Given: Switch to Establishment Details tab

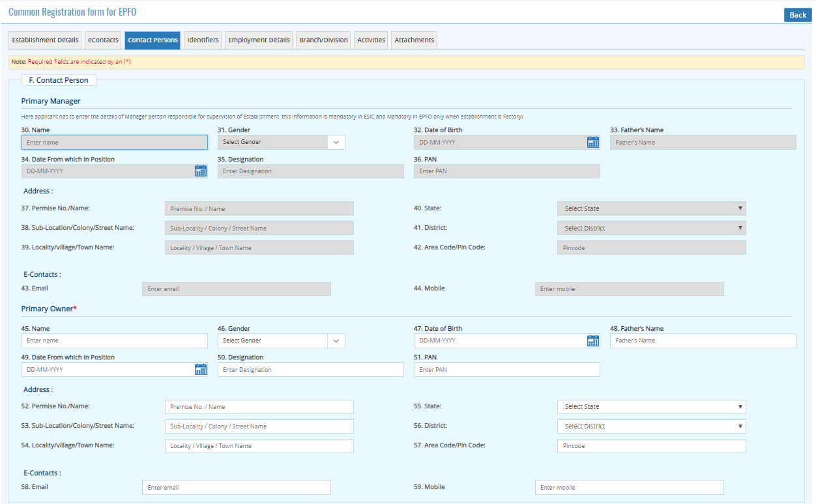Looking at the screenshot, I should 46,40.
